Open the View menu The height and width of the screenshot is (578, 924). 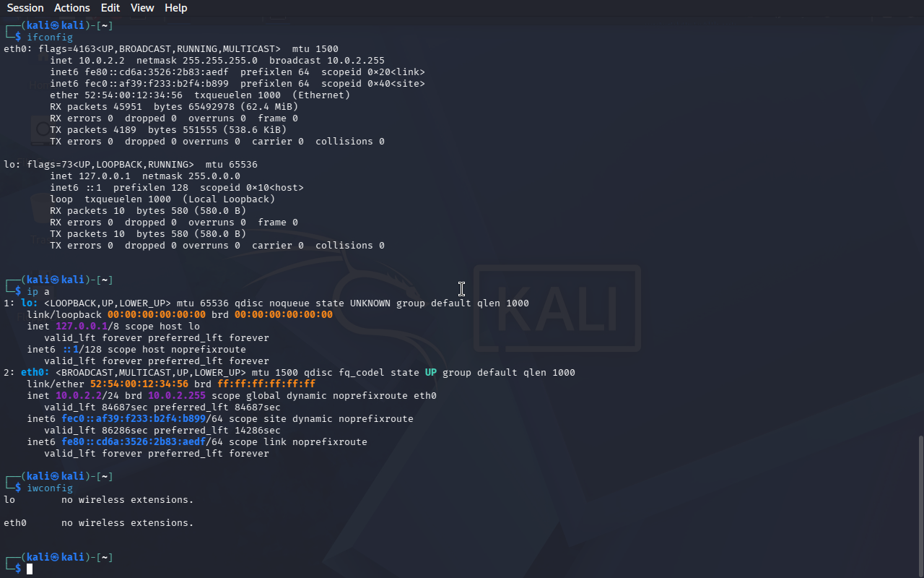pyautogui.click(x=142, y=8)
